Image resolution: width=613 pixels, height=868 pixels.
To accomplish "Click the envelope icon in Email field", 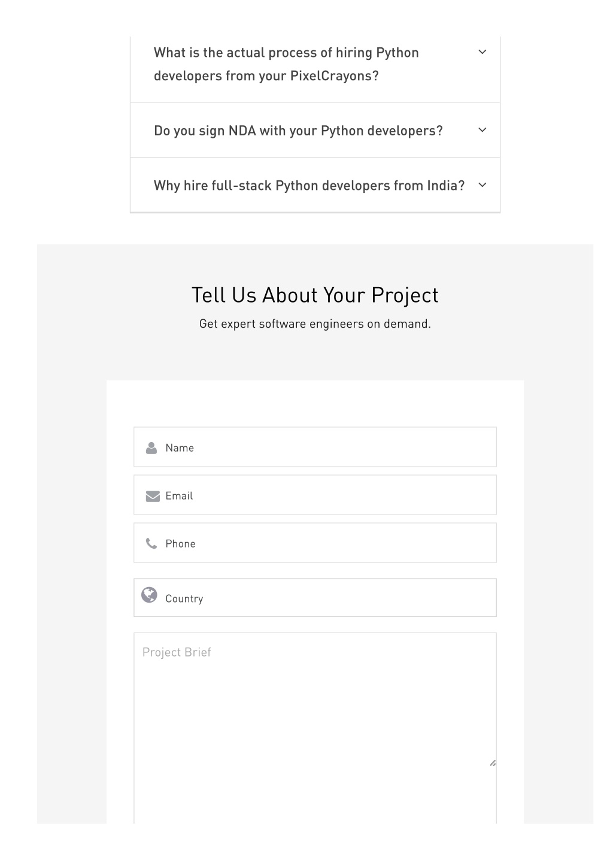I will (x=153, y=496).
